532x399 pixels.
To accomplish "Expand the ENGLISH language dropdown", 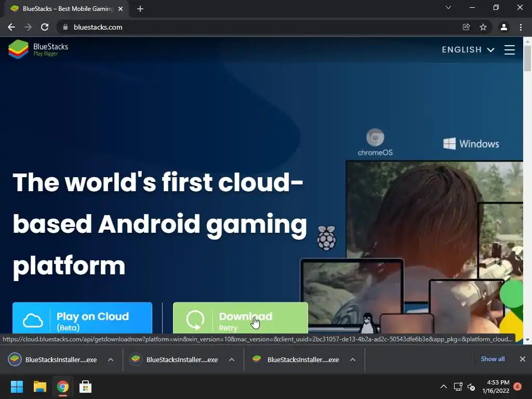I will point(468,49).
